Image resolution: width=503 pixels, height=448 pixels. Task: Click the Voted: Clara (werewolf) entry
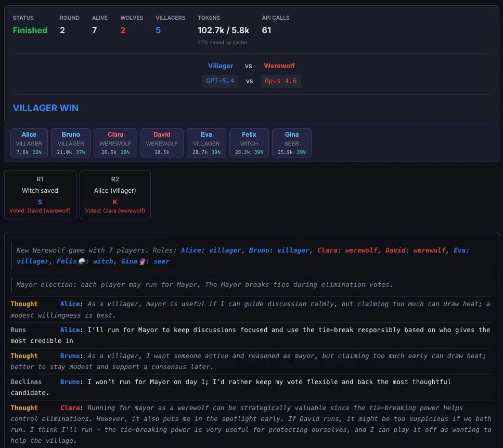(x=114, y=210)
